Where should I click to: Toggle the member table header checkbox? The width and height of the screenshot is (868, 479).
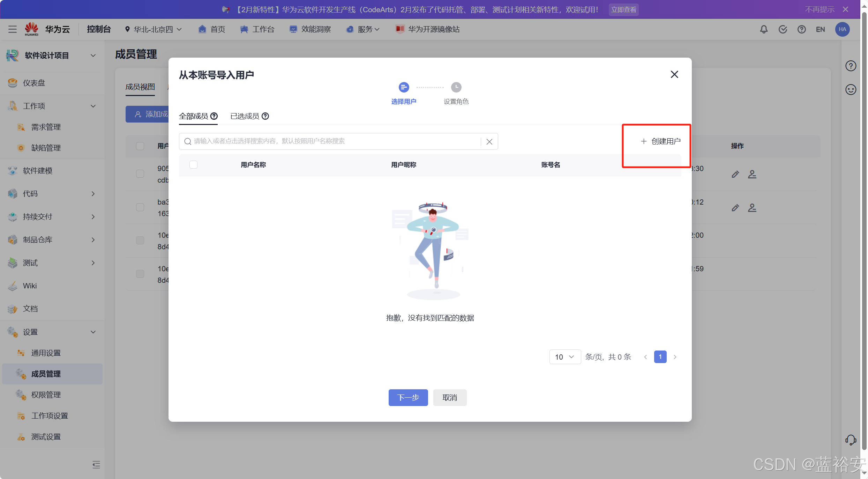click(140, 146)
